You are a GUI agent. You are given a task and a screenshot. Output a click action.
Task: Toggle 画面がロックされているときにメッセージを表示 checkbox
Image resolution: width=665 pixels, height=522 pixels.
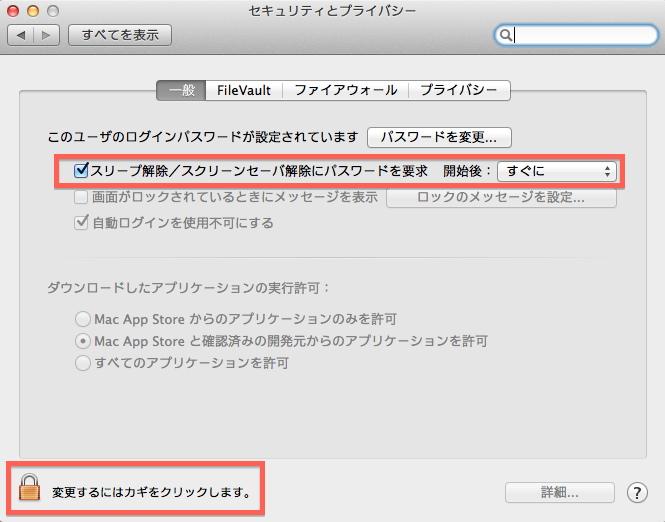(x=82, y=197)
